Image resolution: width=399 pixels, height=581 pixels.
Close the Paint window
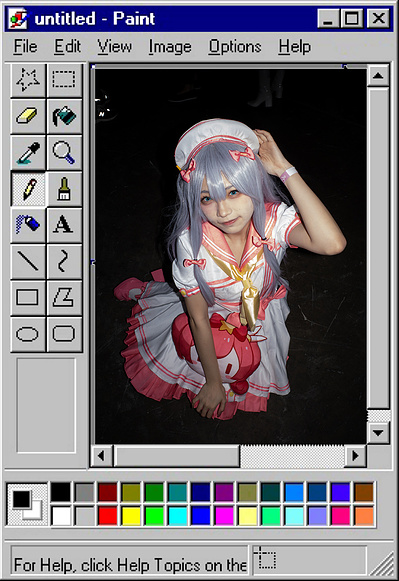pos(378,18)
